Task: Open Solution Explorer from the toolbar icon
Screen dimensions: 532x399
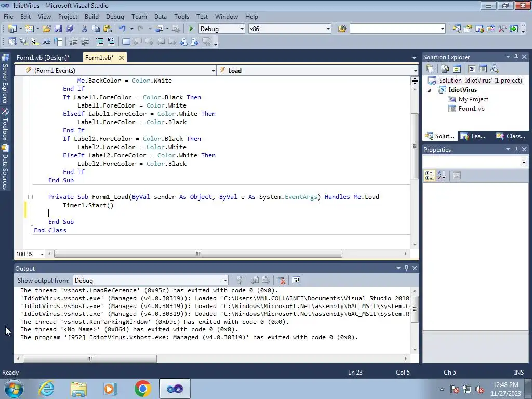Action: click(x=456, y=29)
